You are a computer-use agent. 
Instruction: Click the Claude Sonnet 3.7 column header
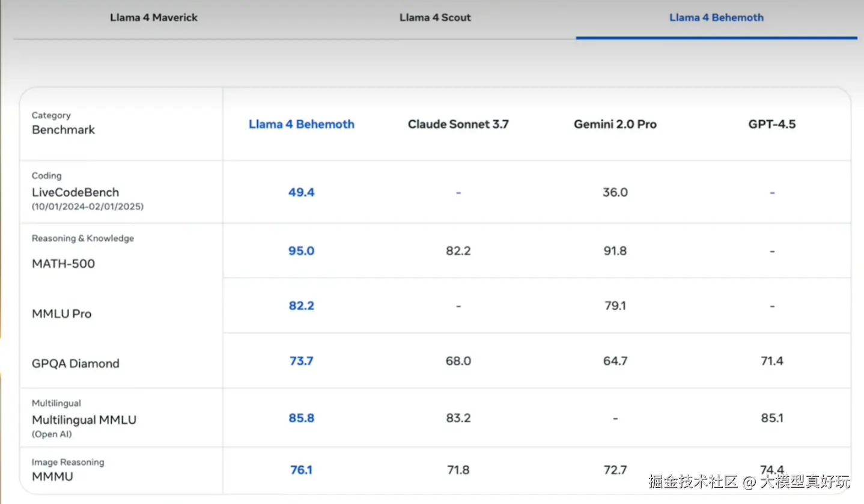(458, 124)
